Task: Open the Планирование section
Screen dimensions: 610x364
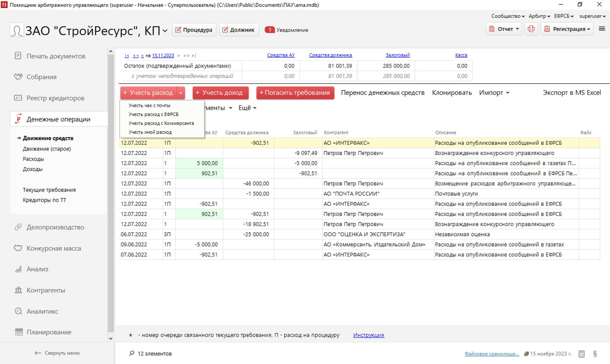Action: coord(43,332)
